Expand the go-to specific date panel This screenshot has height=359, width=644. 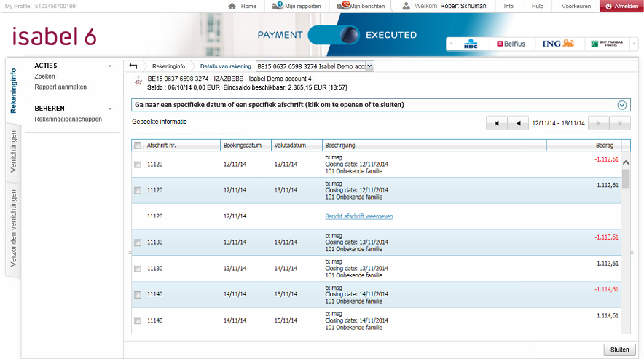tap(621, 105)
